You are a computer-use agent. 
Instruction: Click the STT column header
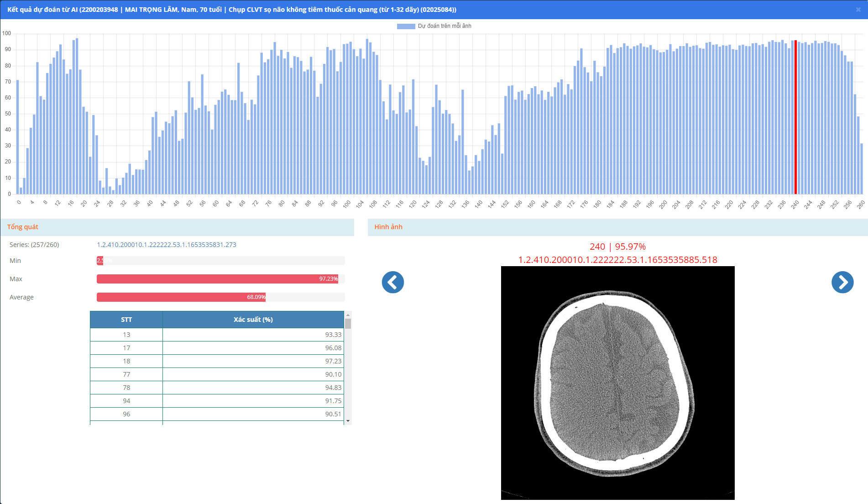coord(126,320)
